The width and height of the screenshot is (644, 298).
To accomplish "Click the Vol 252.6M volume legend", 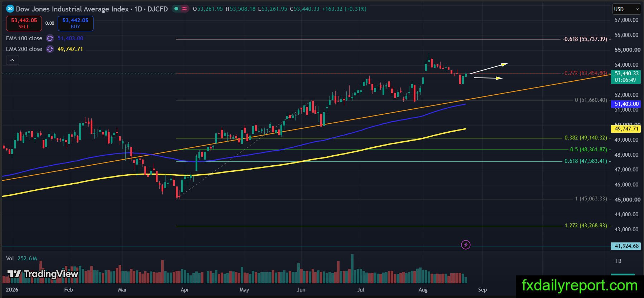I will pyautogui.click(x=21, y=259).
